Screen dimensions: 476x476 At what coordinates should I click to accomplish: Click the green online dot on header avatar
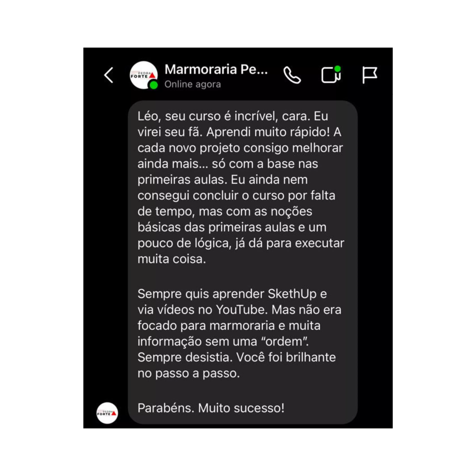154,85
